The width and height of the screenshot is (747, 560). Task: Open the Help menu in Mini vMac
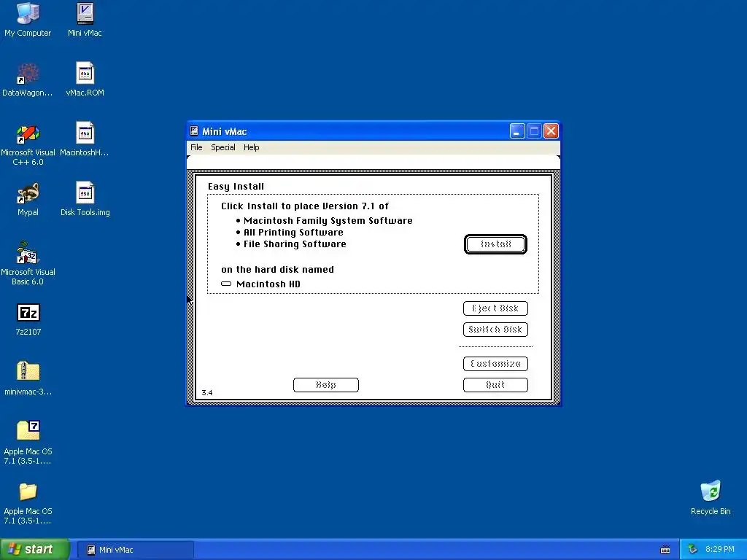(252, 147)
